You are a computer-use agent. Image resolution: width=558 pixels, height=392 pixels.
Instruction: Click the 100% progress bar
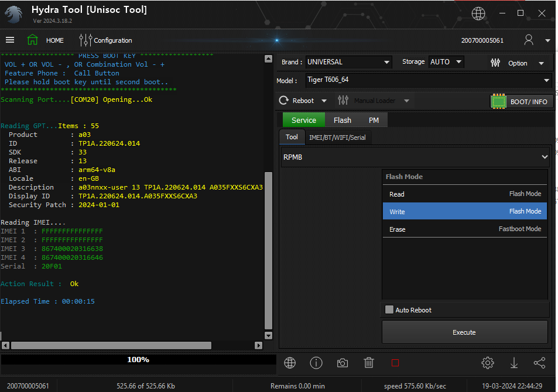point(138,360)
